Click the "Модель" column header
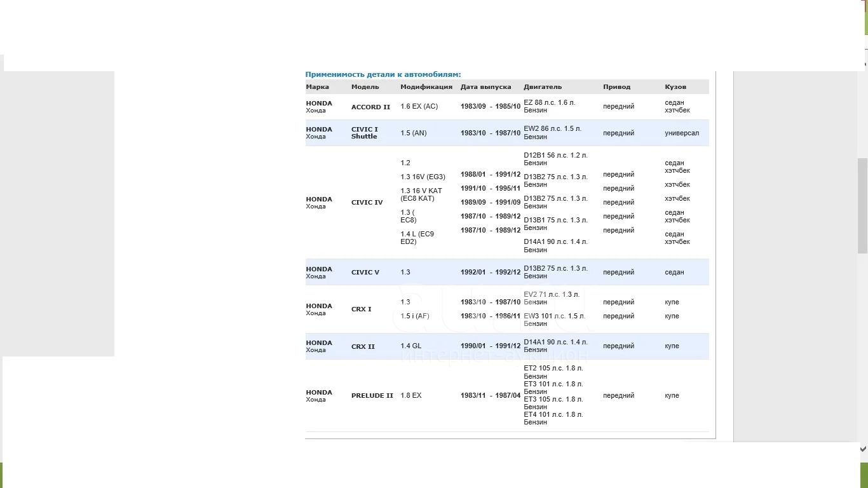Image resolution: width=868 pixels, height=488 pixels. (365, 87)
